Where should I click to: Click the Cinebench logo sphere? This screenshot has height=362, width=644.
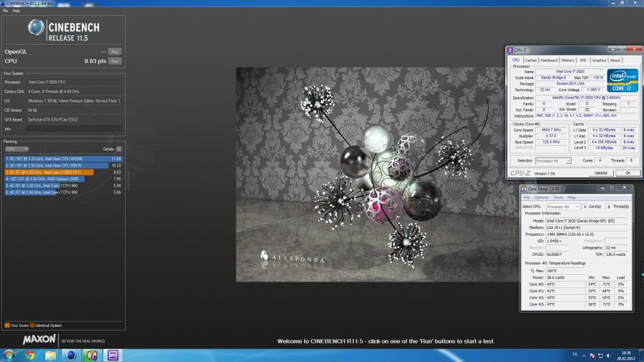(36, 28)
